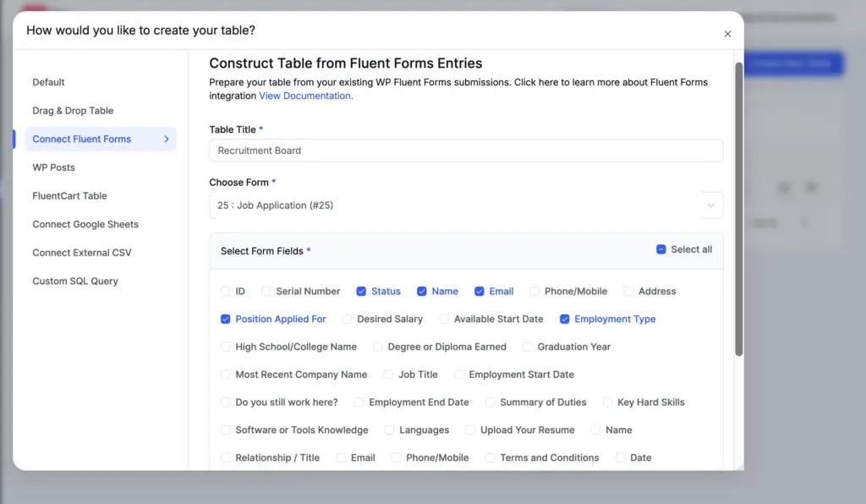Screen dimensions: 866x504
Task: Check Degree or Diploma Earned checkbox
Action: [x=378, y=347]
